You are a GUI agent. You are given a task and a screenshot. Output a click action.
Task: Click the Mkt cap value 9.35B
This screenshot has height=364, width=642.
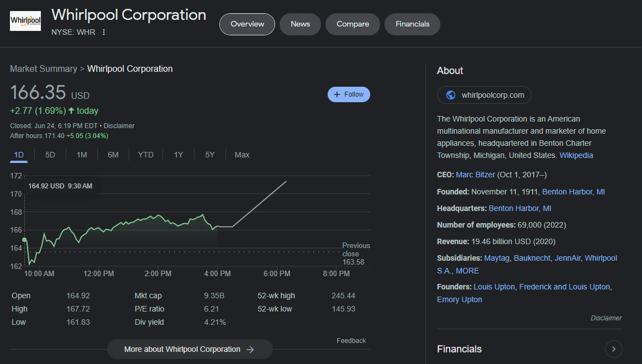click(x=214, y=296)
